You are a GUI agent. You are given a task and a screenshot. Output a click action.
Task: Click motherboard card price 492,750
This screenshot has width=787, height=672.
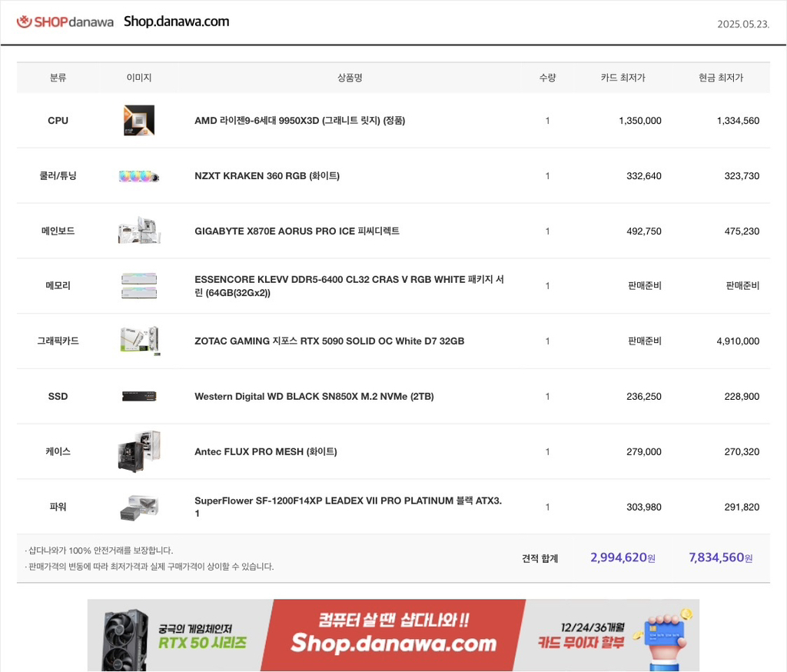pyautogui.click(x=644, y=231)
